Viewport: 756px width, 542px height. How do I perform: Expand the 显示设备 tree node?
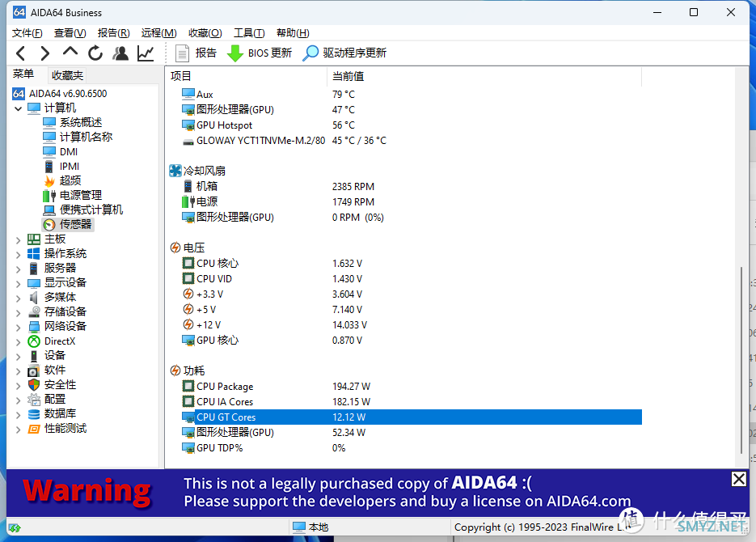point(19,283)
